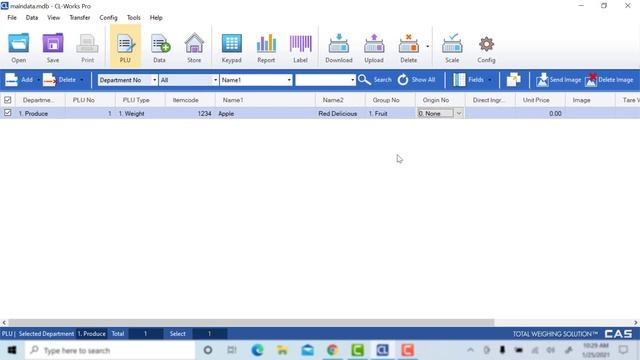Open the blue toolbar Delete dropdown arrow
This screenshot has width=640, height=360.
tap(82, 80)
